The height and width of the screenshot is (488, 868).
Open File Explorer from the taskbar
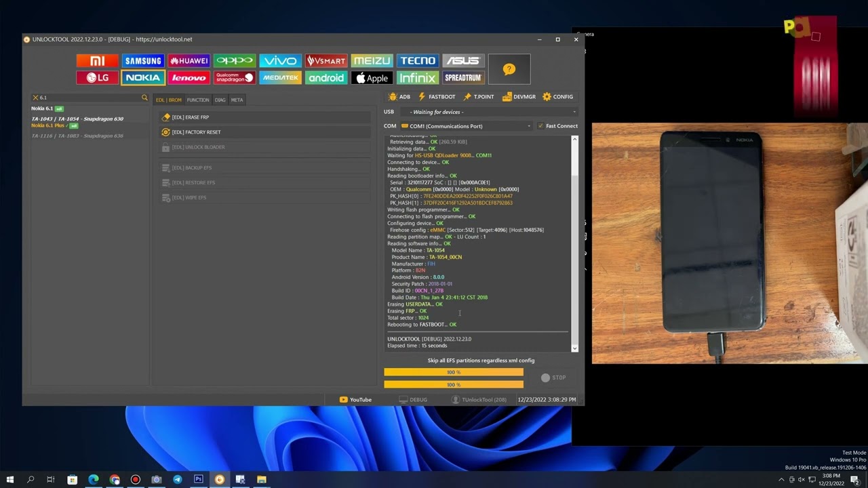[x=262, y=480]
